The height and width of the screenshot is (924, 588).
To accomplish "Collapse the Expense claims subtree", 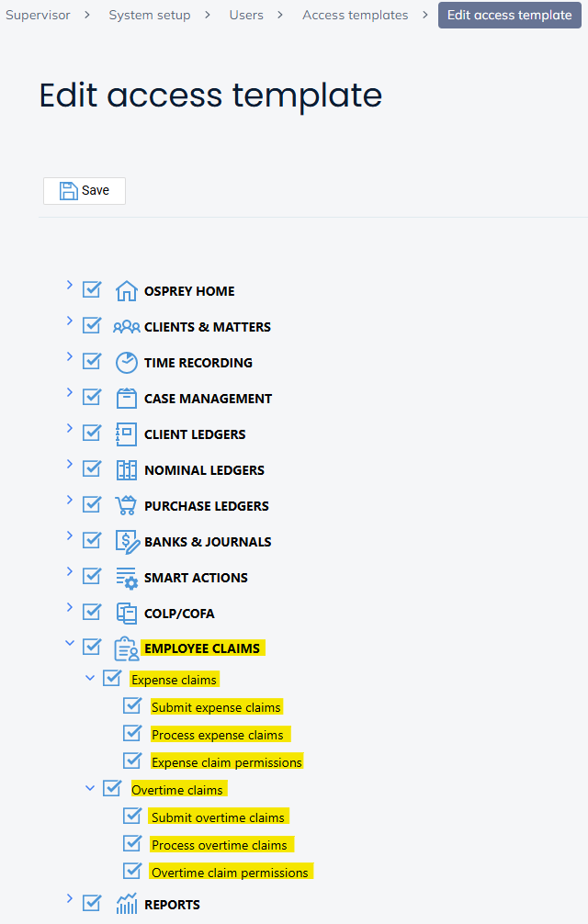I will pyautogui.click(x=90, y=678).
